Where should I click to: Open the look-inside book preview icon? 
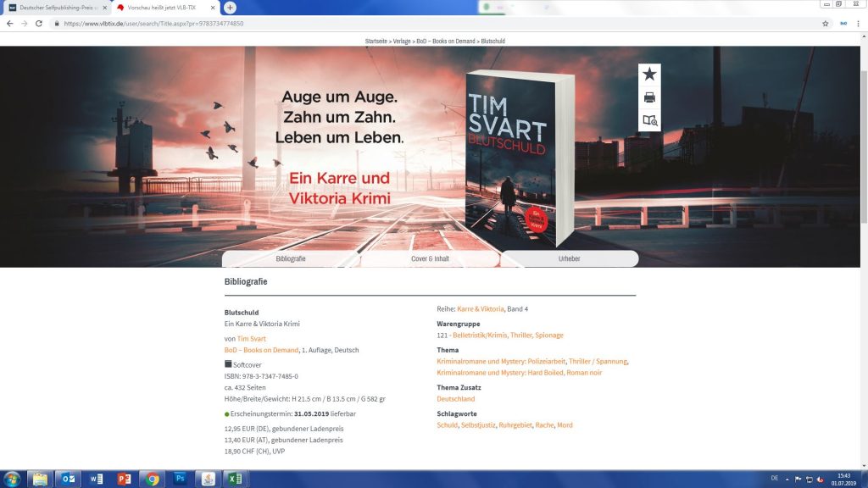(x=650, y=120)
